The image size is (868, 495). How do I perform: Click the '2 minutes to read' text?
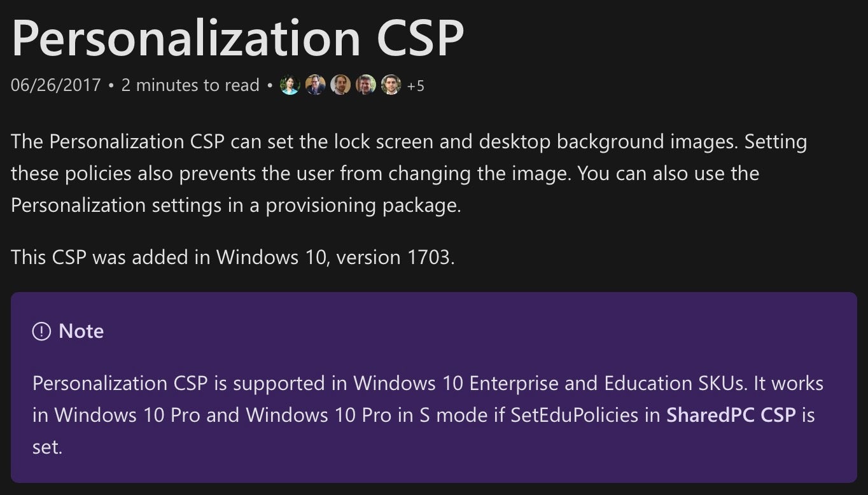[190, 85]
